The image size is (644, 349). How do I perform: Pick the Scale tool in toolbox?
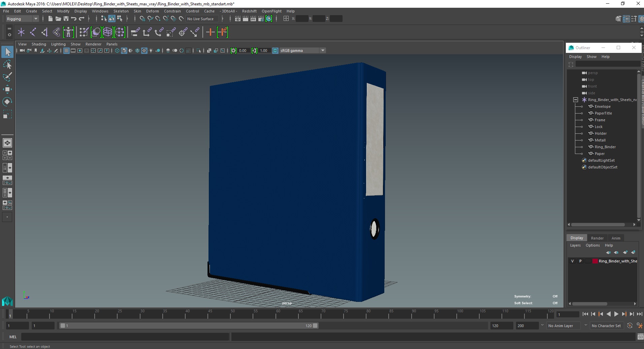pyautogui.click(x=7, y=115)
